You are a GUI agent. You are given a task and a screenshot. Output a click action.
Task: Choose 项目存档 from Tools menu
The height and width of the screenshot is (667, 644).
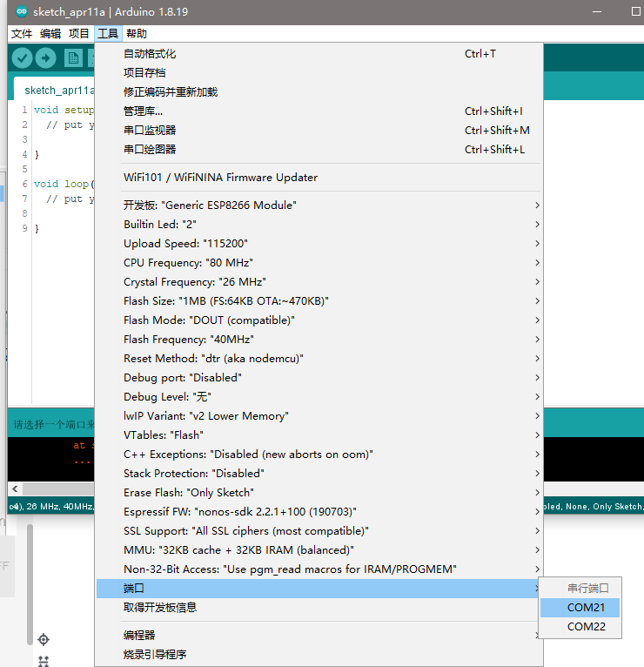(x=319, y=73)
